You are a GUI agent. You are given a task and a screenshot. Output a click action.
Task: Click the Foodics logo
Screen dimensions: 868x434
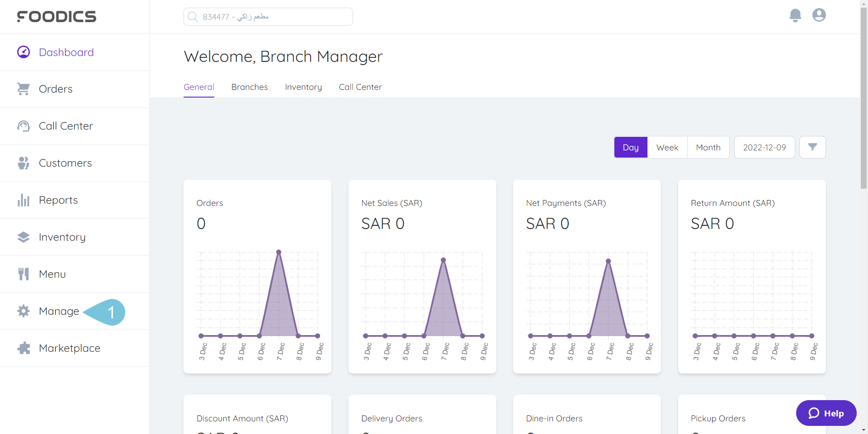57,17
